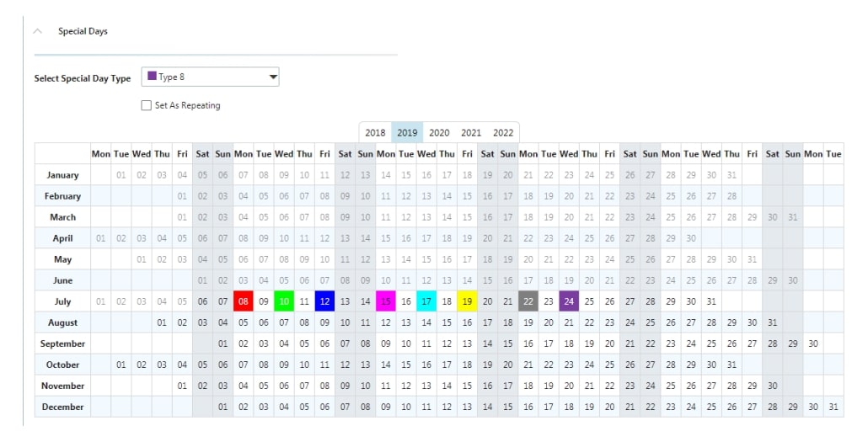Select the purple July 24 day
The height and width of the screenshot is (442, 868).
click(x=569, y=301)
